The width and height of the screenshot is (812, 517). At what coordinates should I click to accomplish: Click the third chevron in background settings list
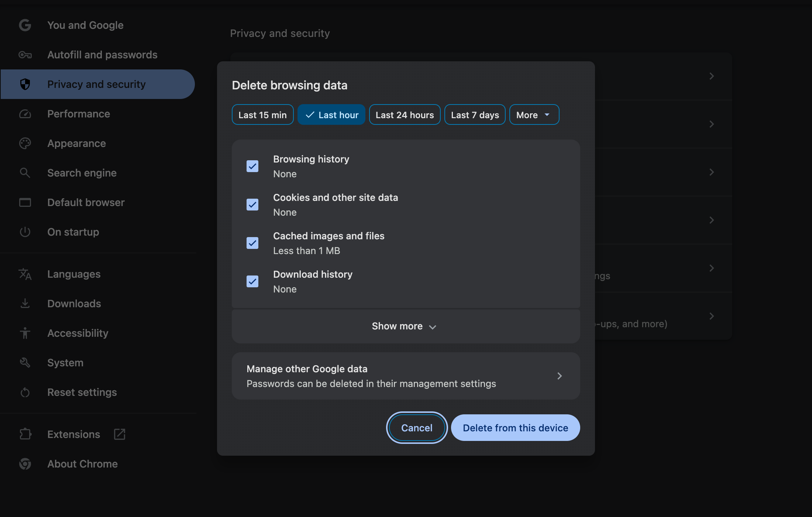pyautogui.click(x=712, y=172)
